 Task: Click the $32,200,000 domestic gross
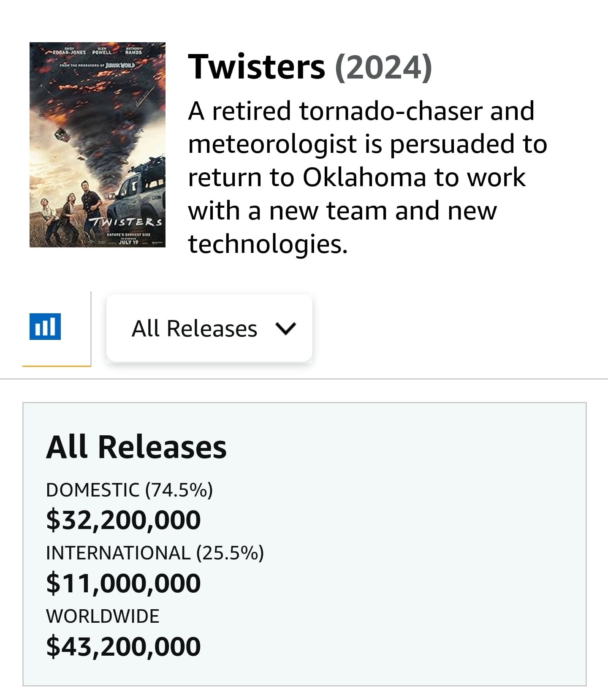click(x=123, y=519)
